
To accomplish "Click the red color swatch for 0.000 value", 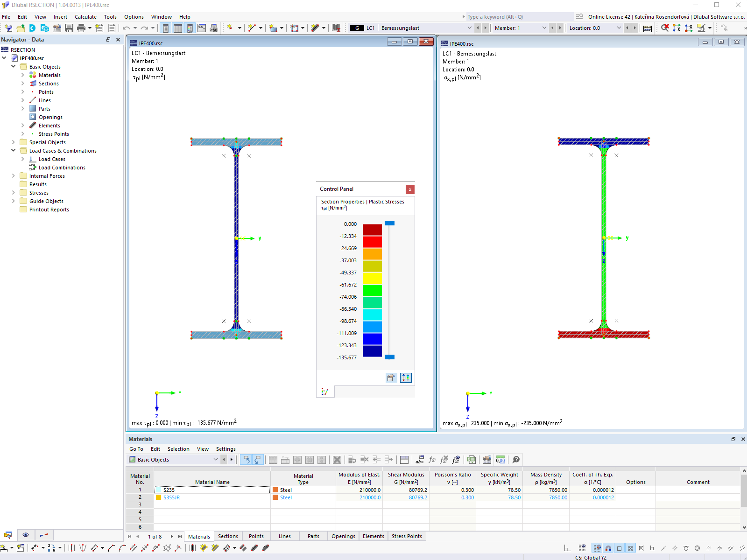I will point(372,230).
